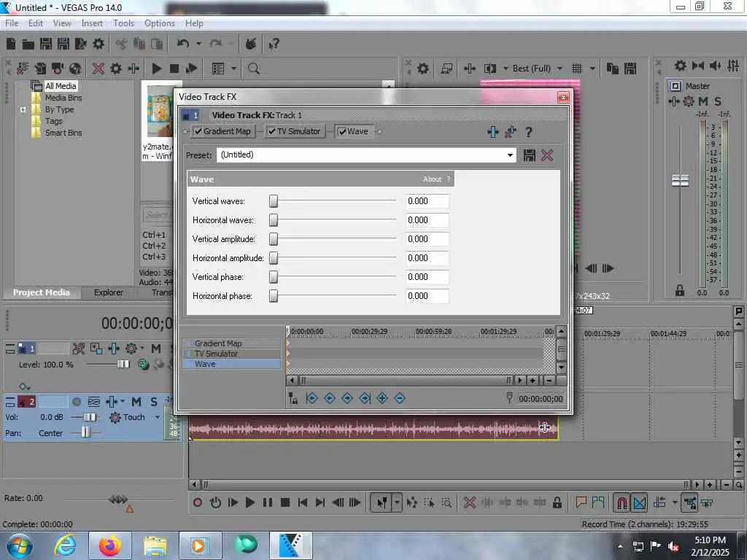The width and height of the screenshot is (747, 560).
Task: Click the Remove Selected Plug-In icon
Action: pyautogui.click(x=510, y=132)
